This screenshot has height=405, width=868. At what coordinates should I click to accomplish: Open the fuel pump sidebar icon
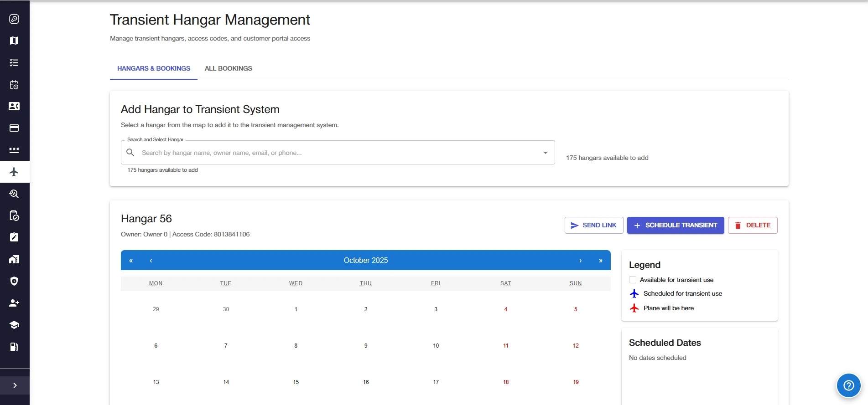tap(14, 347)
